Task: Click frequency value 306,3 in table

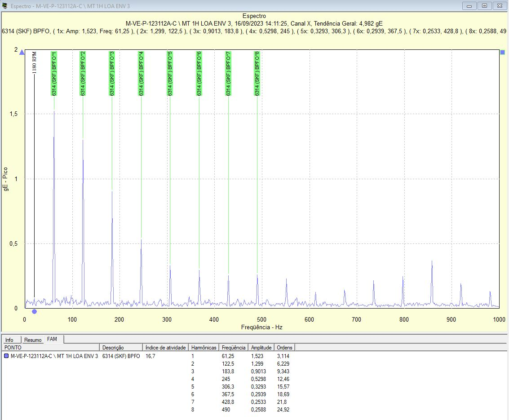Action: (228, 387)
